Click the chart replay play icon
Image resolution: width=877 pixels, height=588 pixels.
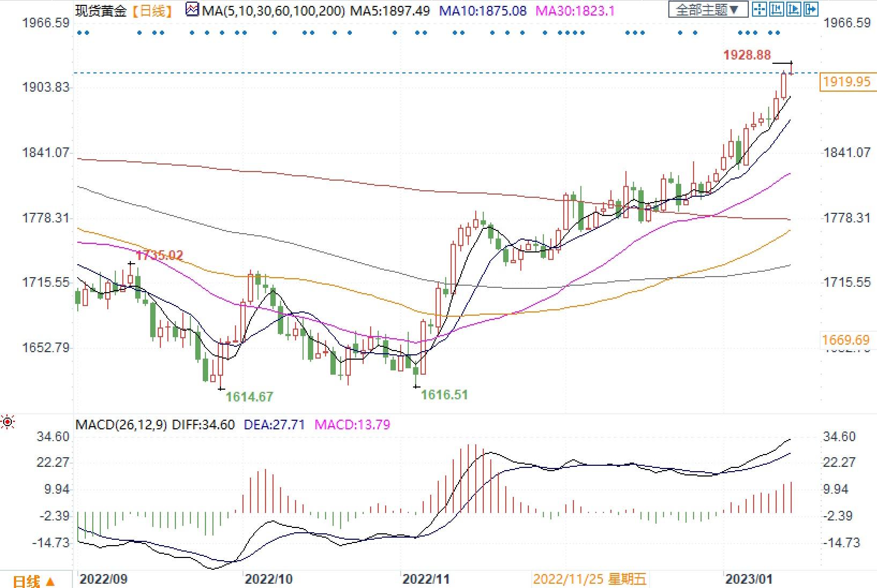tap(794, 9)
